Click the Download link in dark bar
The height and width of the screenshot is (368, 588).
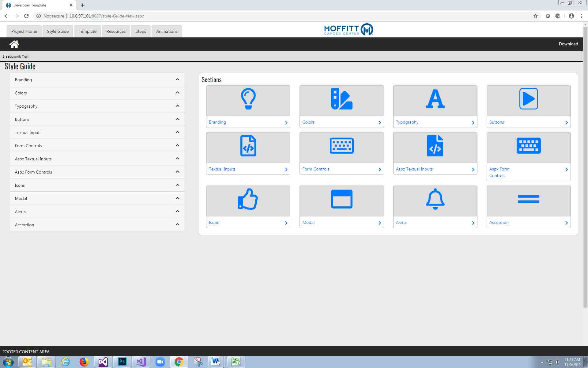coord(568,44)
